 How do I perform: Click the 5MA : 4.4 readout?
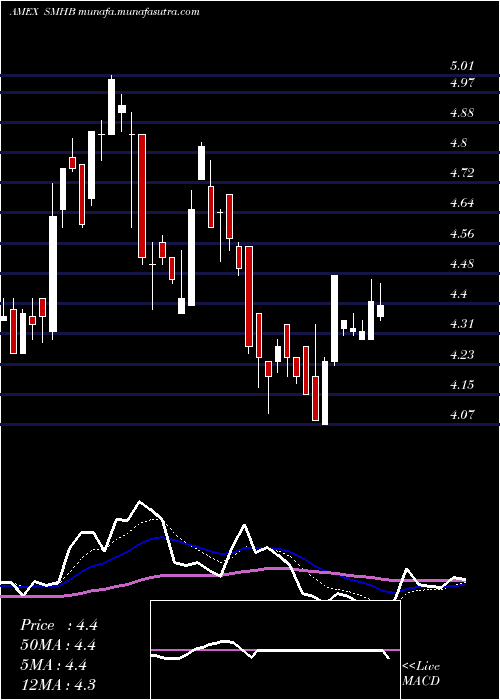tap(53, 665)
